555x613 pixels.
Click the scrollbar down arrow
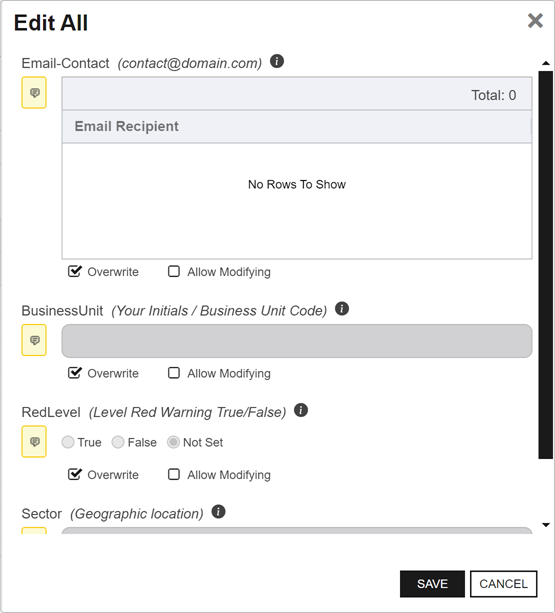click(546, 525)
